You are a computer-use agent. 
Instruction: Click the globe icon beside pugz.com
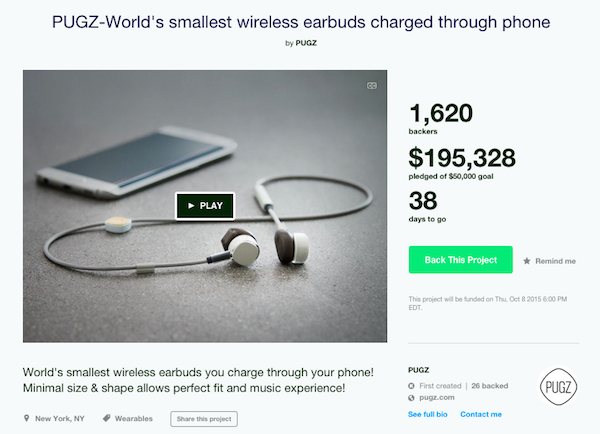pyautogui.click(x=411, y=398)
